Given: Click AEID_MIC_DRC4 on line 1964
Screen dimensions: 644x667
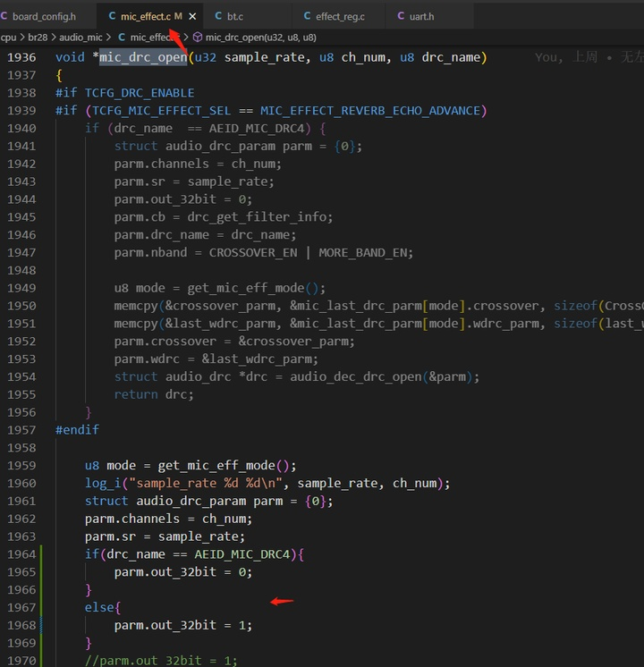Looking at the screenshot, I should (x=242, y=554).
